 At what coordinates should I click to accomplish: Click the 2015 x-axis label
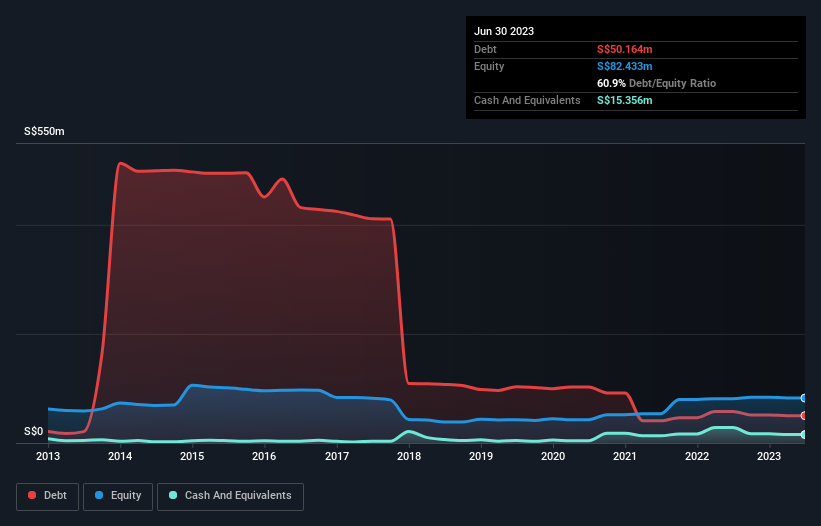pos(192,456)
